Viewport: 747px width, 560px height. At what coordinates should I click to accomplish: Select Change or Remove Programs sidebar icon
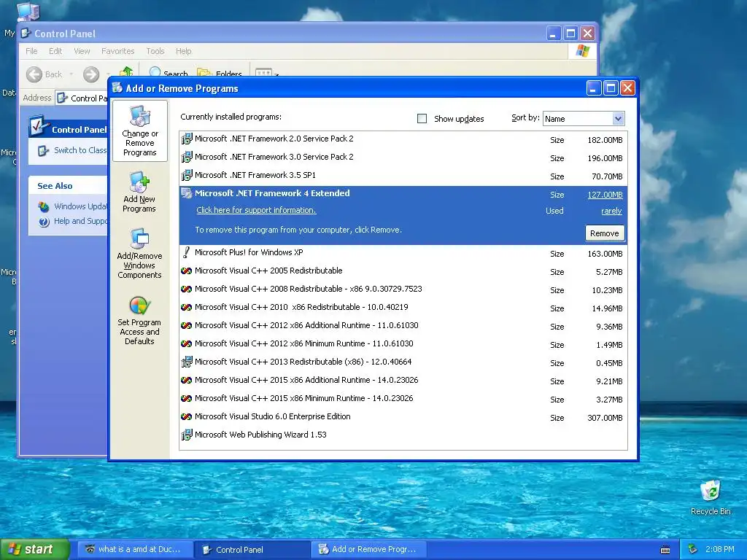[x=140, y=131]
